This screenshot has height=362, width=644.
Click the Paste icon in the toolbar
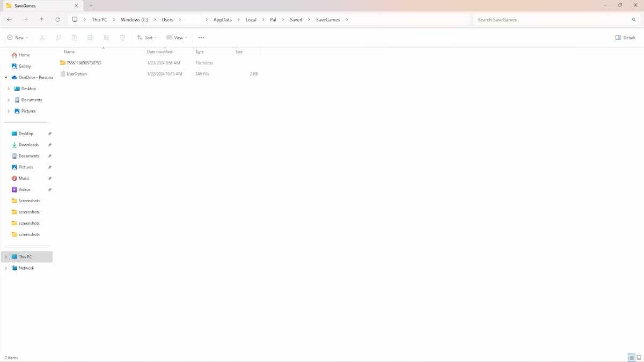tap(74, 38)
